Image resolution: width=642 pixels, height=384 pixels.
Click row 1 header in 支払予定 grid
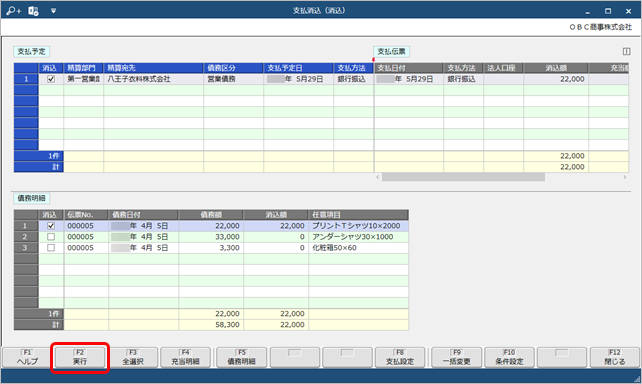click(26, 79)
